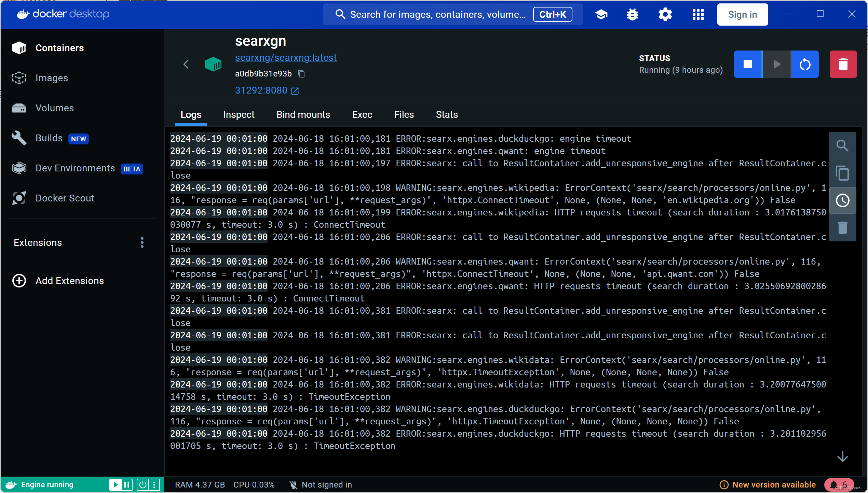Open the engine more options dots

(154, 484)
